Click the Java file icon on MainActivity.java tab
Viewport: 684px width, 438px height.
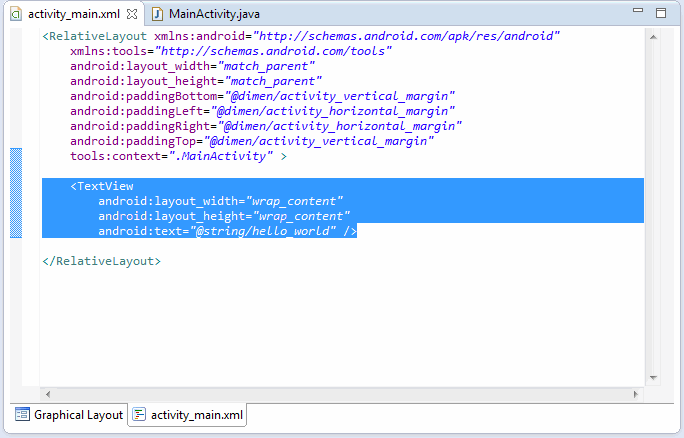[157, 14]
